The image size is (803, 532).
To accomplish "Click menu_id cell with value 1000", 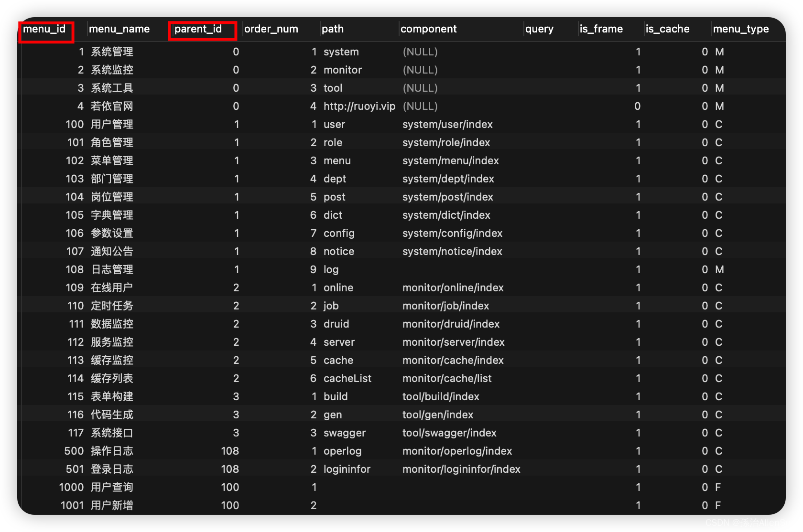I will click(71, 487).
